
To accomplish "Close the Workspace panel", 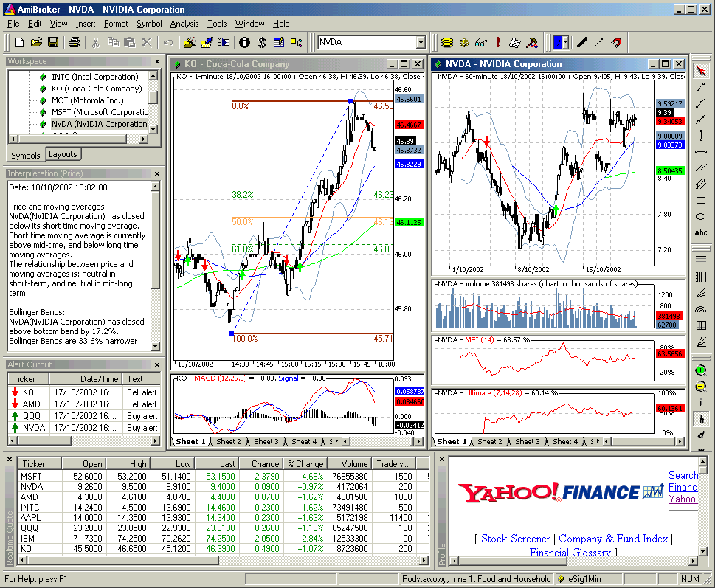I will click(x=156, y=62).
